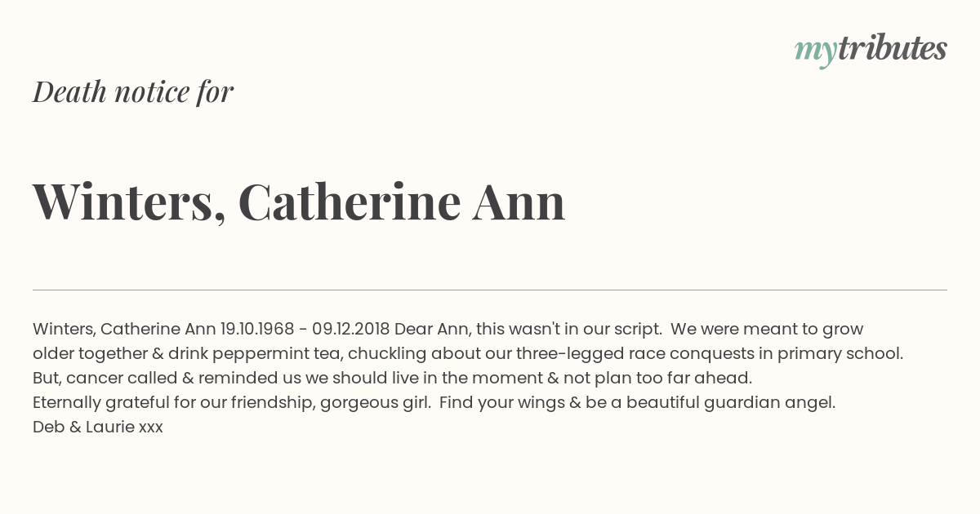Screen dimensions: 980x514
Task: Select the green "my" part of logo
Action: point(815,52)
